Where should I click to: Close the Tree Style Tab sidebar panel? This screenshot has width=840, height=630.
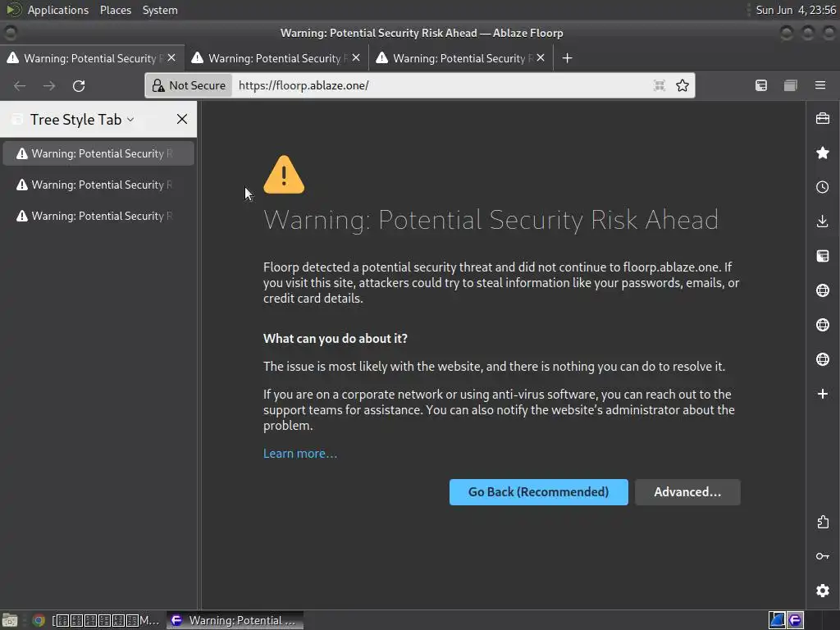182,119
